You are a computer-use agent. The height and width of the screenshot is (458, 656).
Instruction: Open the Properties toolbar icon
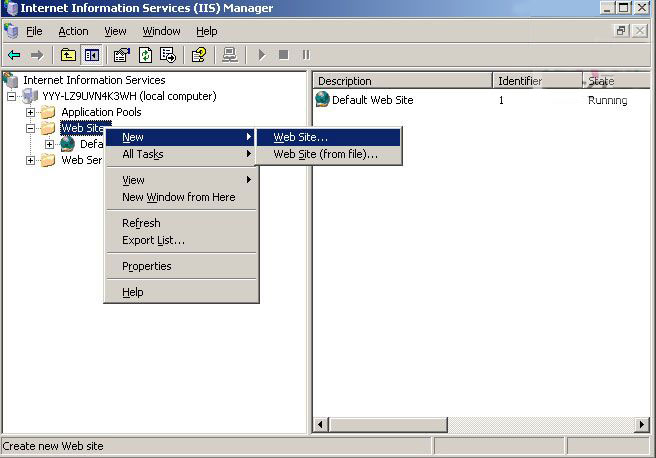click(x=121, y=55)
